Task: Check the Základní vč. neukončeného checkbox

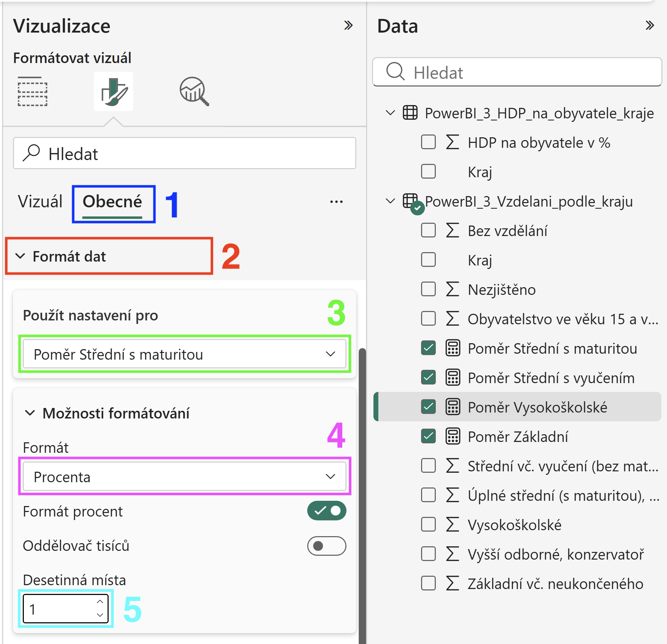Action: tap(428, 583)
